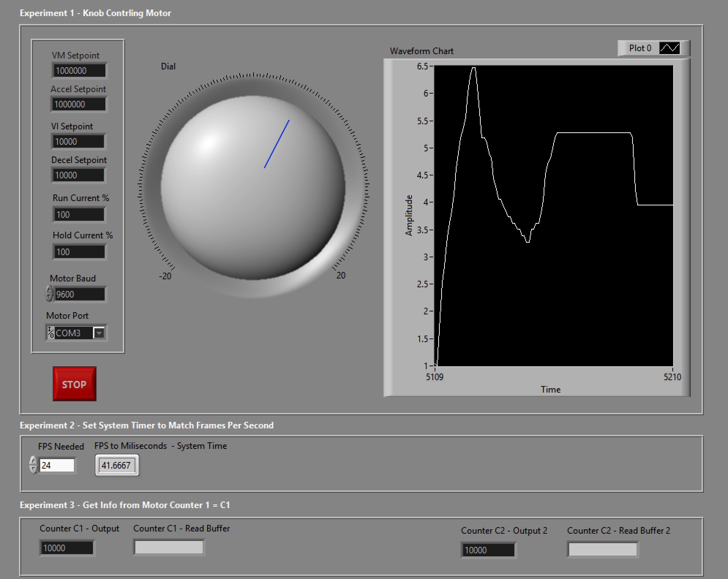
Task: Open the Motor Port COM3 dropdown arrow
Action: pos(99,333)
